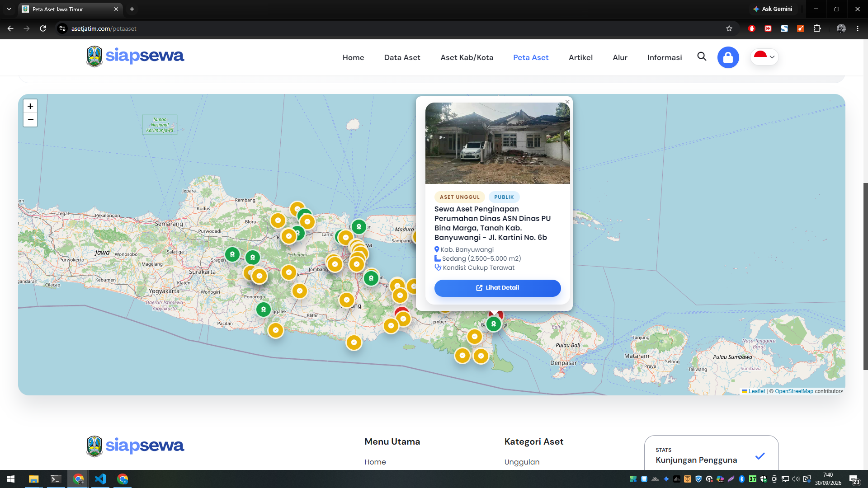Open the search magnifier icon
This screenshot has width=868, height=488.
702,56
